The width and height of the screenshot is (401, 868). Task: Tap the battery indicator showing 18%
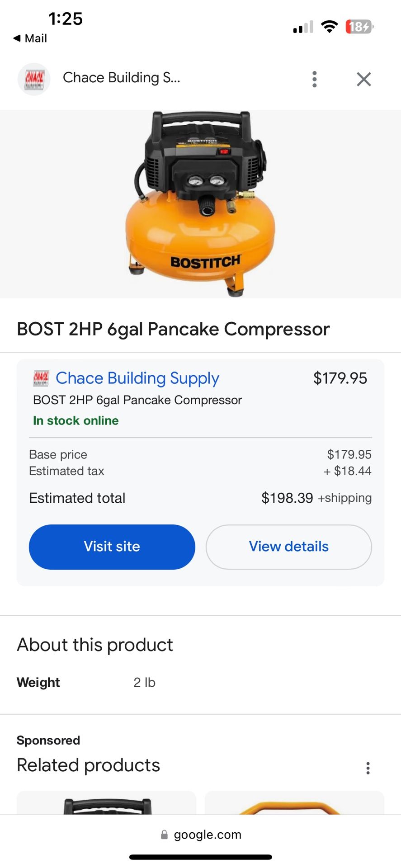tap(359, 27)
